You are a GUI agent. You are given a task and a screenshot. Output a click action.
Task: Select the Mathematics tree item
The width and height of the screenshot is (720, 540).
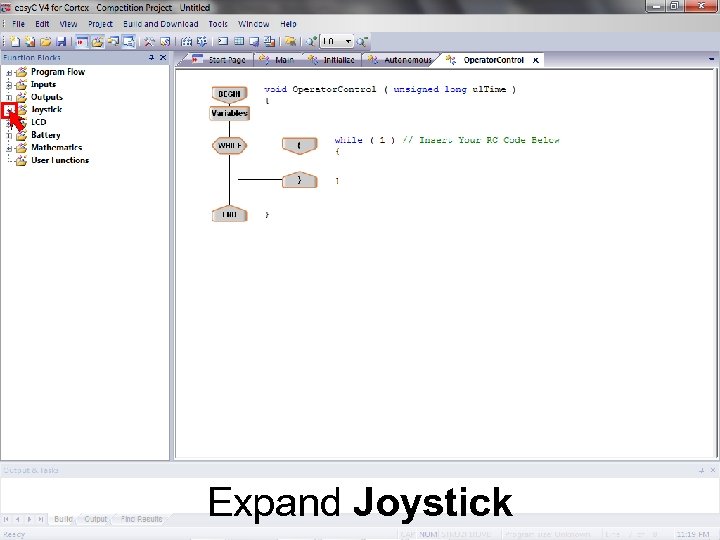point(56,147)
